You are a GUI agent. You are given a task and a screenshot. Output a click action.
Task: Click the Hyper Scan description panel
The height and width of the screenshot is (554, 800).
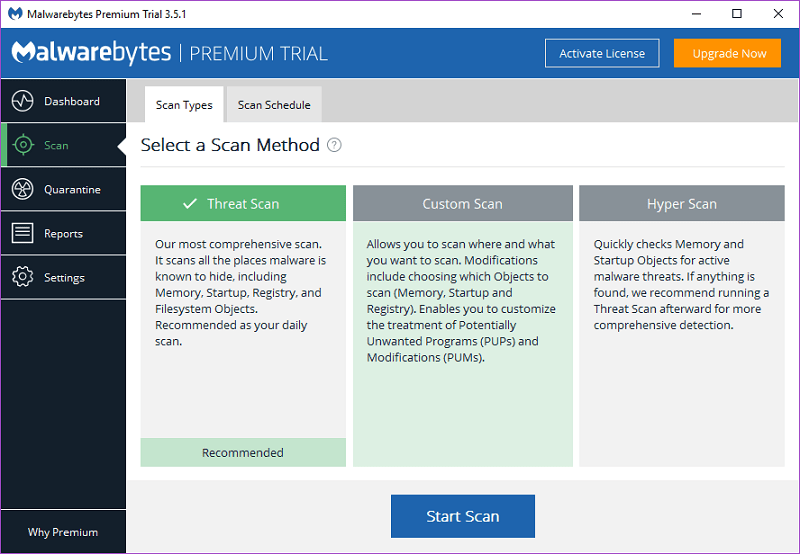(682, 344)
